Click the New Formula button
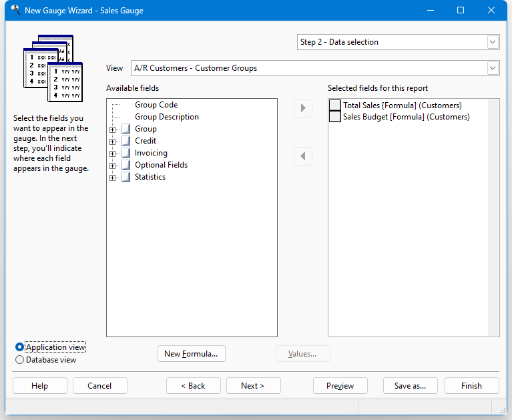 click(192, 354)
